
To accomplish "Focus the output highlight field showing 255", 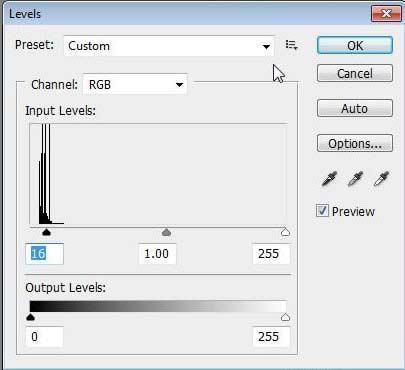I will pos(271,337).
